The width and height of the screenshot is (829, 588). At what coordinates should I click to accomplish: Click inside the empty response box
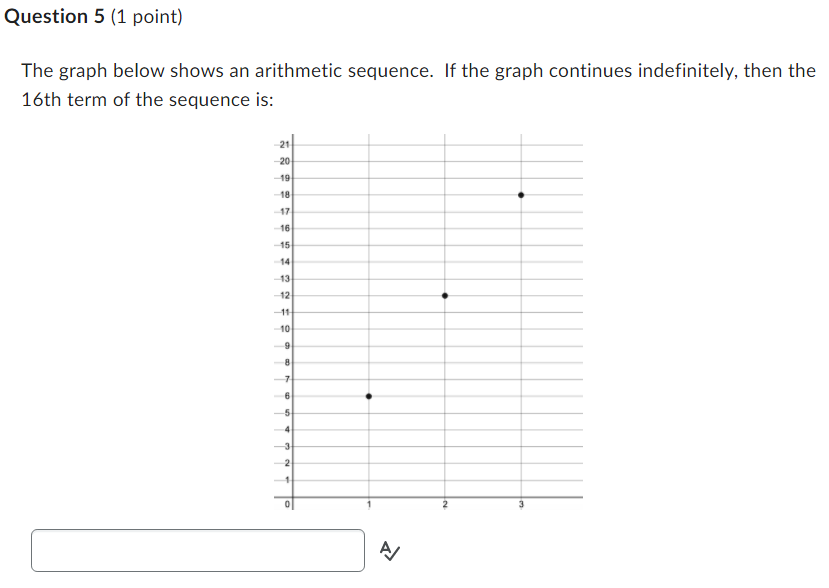[x=197, y=550]
